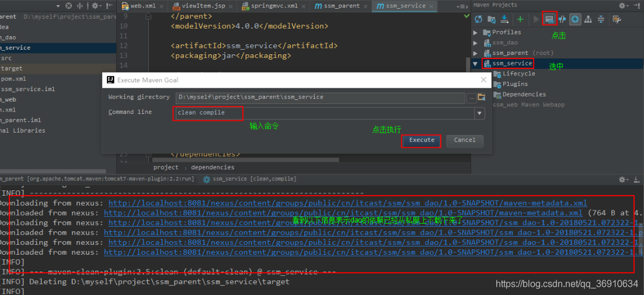Switch to ssm_parent editor tab
The height and width of the screenshot is (295, 644).
click(x=341, y=6)
